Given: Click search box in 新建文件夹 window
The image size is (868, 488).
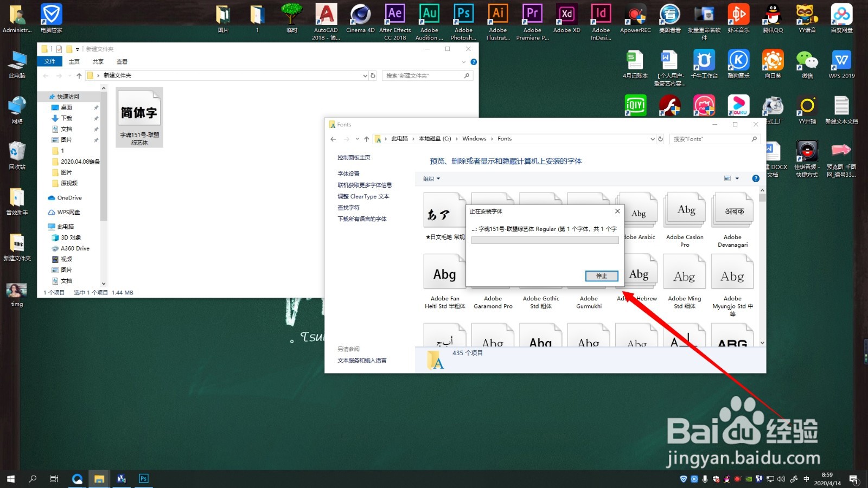Looking at the screenshot, I should [427, 76].
